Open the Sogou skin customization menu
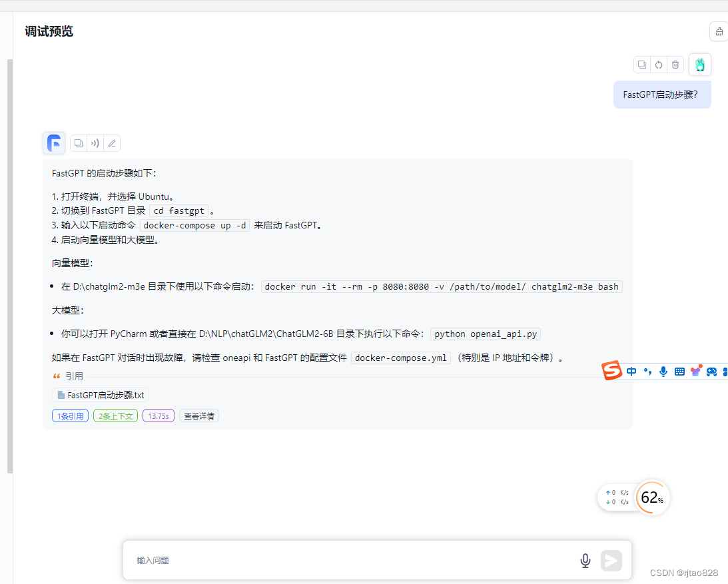The image size is (728, 584). click(695, 371)
